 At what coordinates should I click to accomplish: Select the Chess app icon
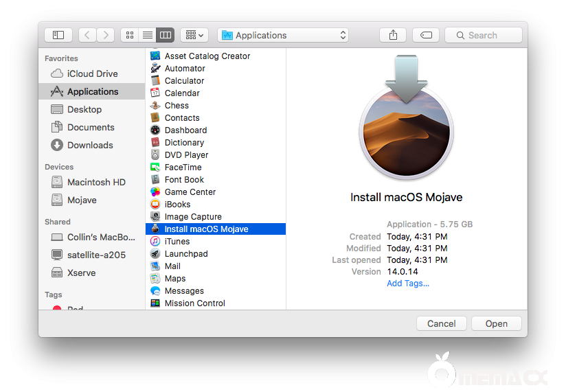click(x=155, y=106)
